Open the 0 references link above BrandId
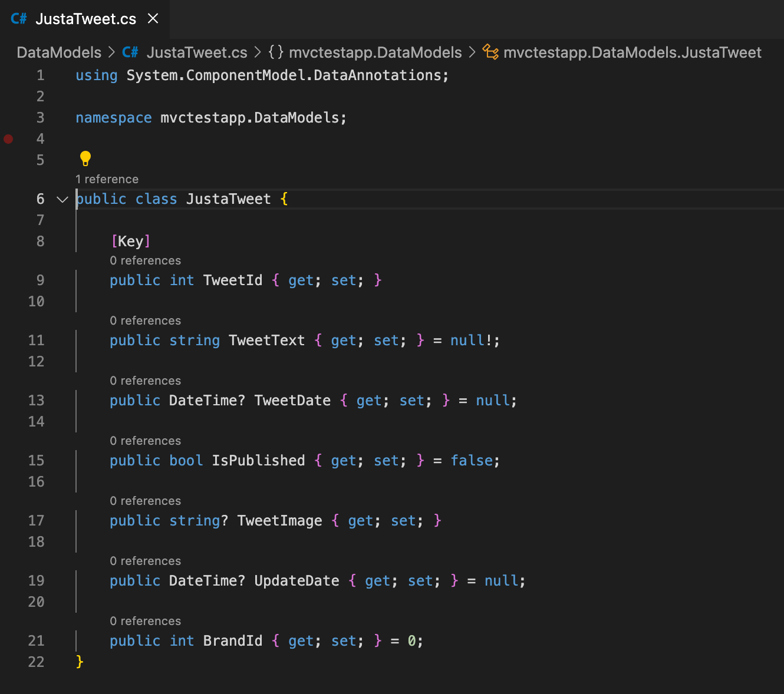Screen dimensions: 784x694 [x=146, y=621]
